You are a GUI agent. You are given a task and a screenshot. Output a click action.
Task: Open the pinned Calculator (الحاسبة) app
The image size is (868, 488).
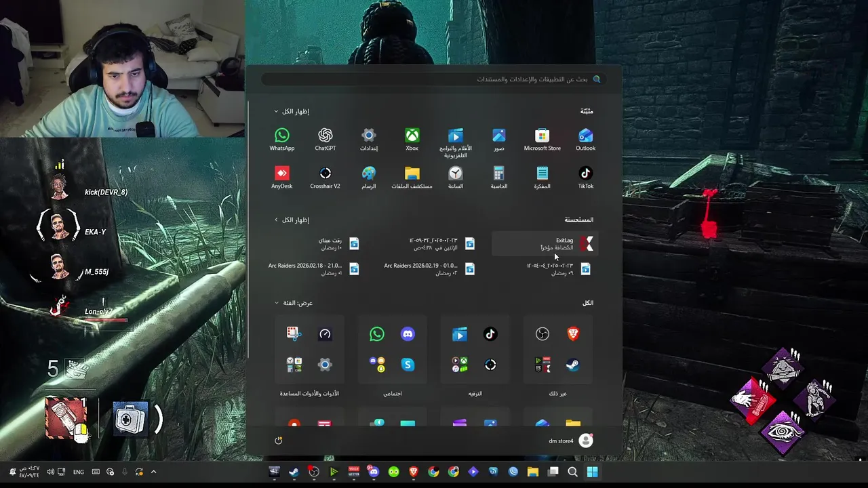[x=499, y=178]
